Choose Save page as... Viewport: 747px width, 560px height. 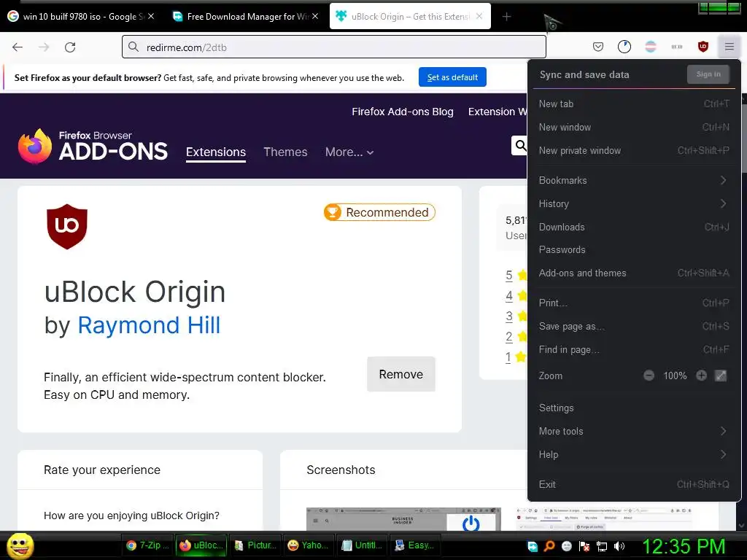[x=634, y=326]
